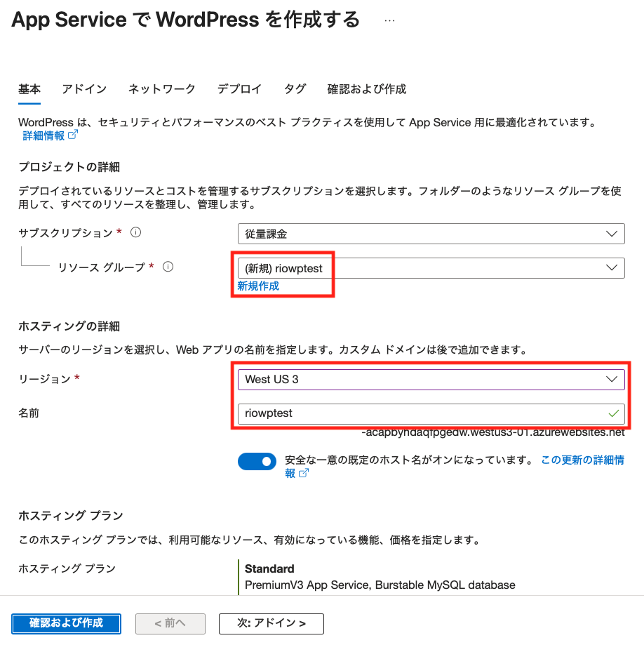The image size is (644, 645).
Task: Open the ellipsis menu beside the page title
Action: tap(389, 20)
